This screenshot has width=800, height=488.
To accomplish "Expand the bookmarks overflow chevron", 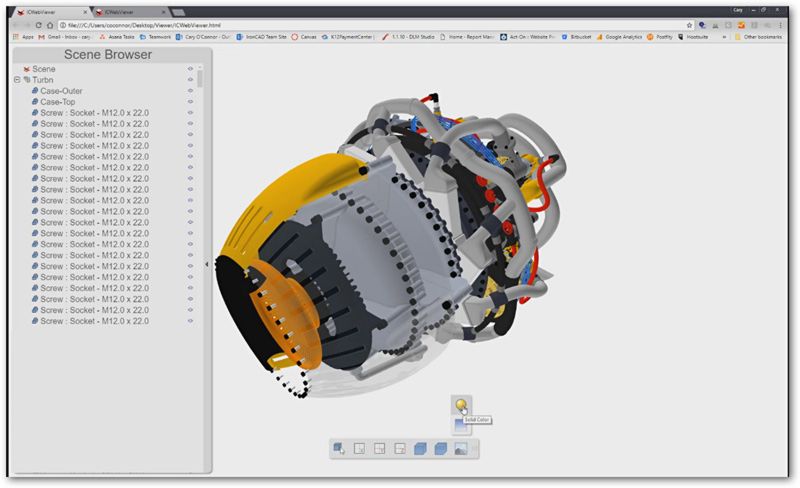I will click(x=723, y=37).
